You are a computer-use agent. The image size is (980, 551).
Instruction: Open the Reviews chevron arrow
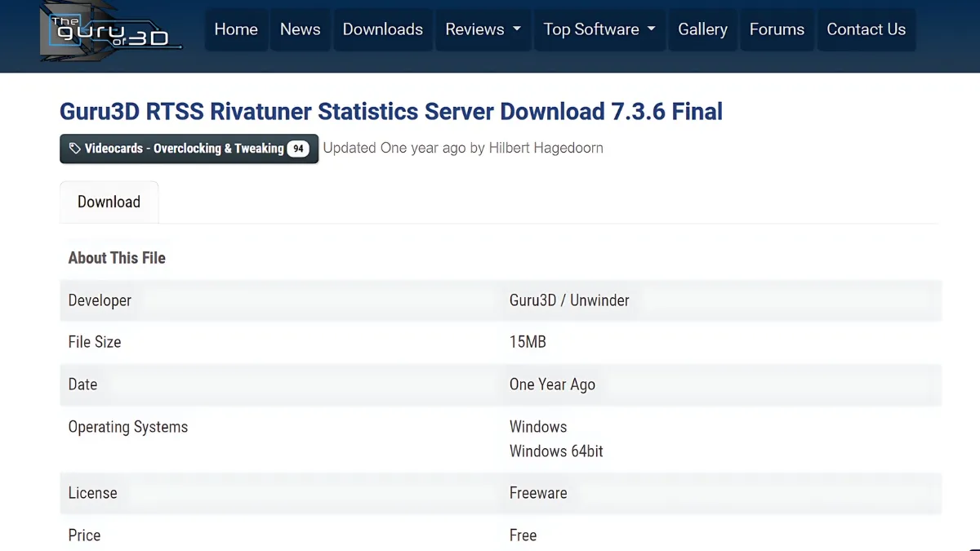[515, 29]
